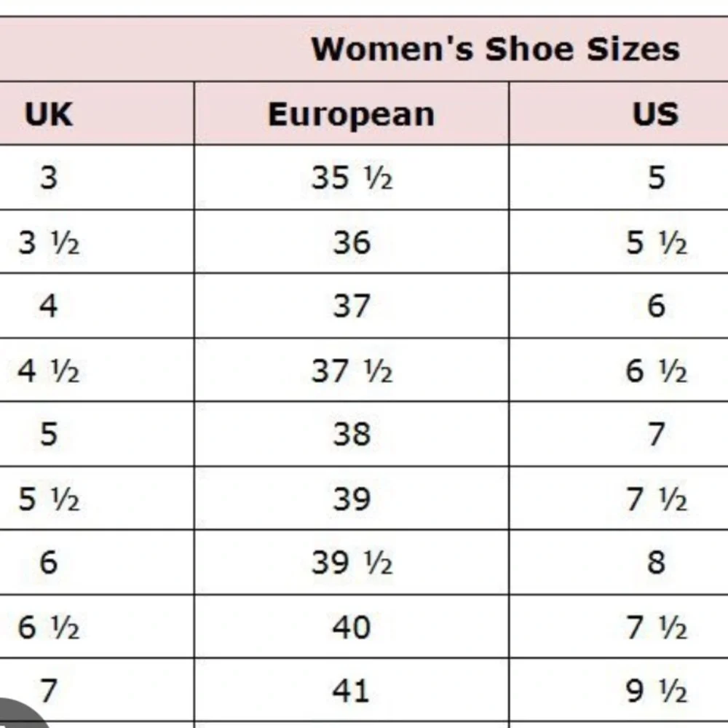Click the US size 9 ½ cell
This screenshot has width=728, height=728.
click(619, 690)
